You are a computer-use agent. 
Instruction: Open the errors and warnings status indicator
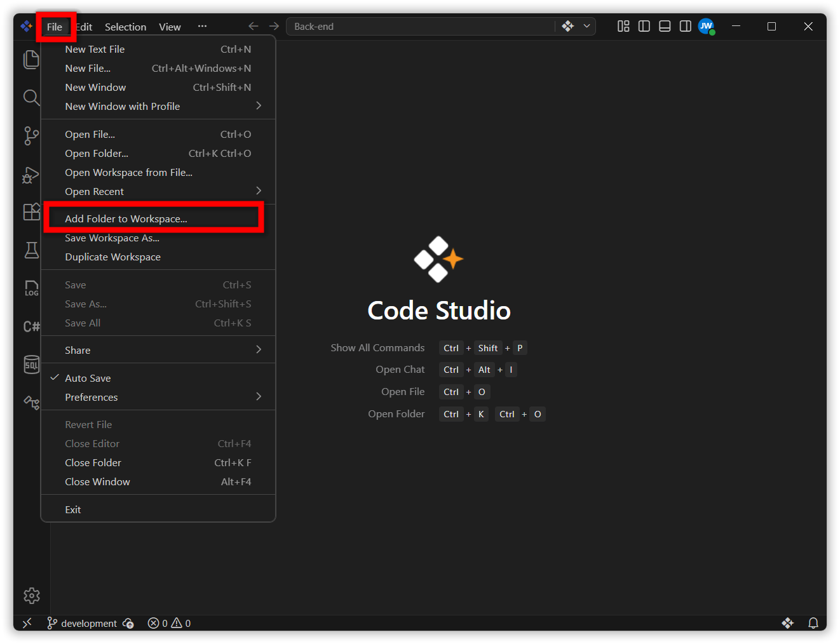169,623
